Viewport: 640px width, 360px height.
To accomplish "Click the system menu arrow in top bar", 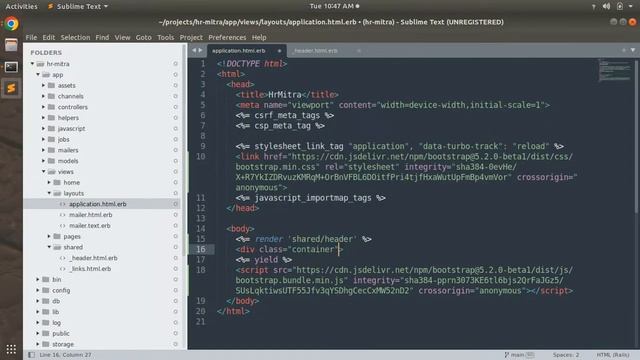I will tap(631, 6).
